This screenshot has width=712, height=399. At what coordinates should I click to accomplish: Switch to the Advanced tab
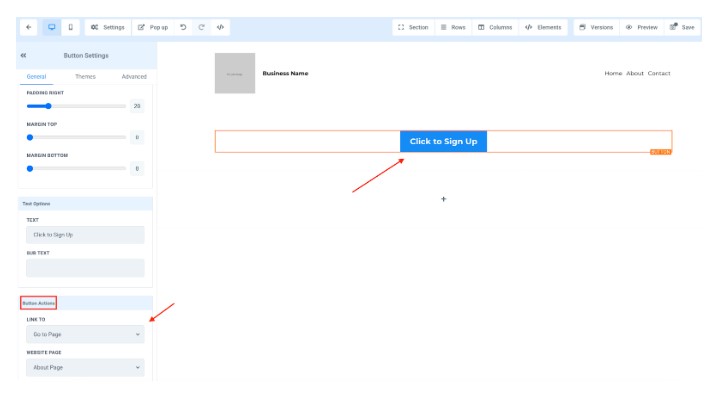pos(134,77)
